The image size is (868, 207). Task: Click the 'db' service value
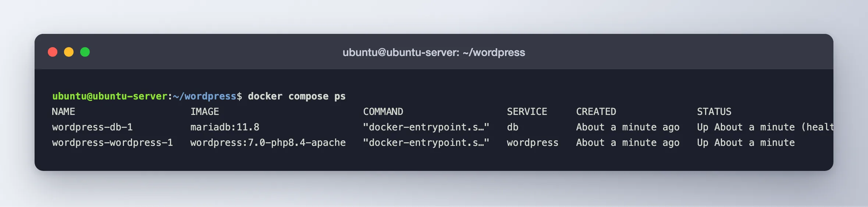tap(512, 127)
